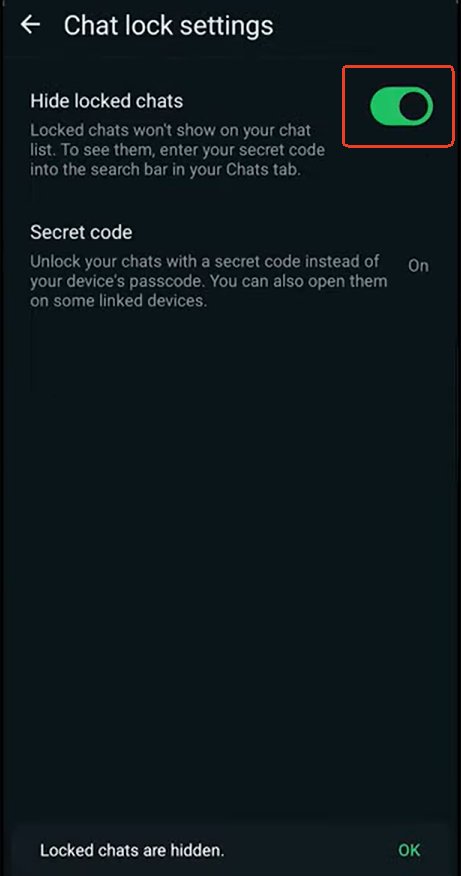
Task: Click the Secret code On status
Action: [418, 265]
